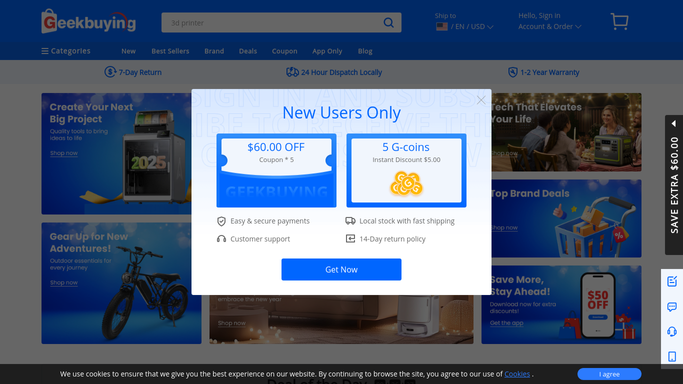This screenshot has height=384, width=683.
Task: Close the New Users Only popup
Action: click(x=481, y=100)
